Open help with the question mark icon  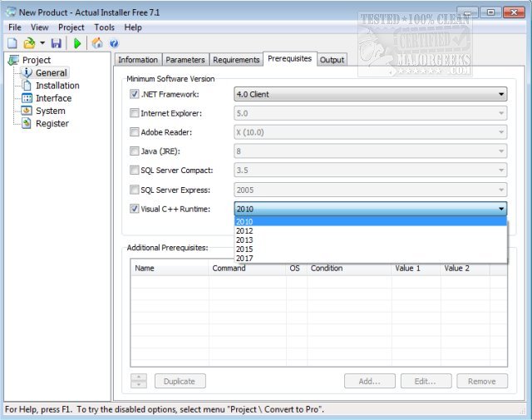point(114,43)
